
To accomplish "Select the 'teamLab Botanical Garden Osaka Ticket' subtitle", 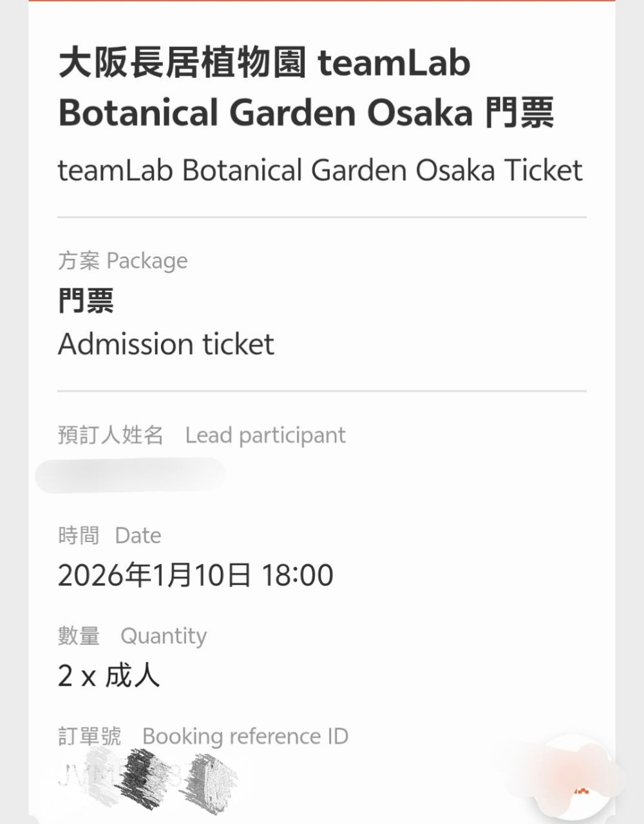I will (320, 171).
